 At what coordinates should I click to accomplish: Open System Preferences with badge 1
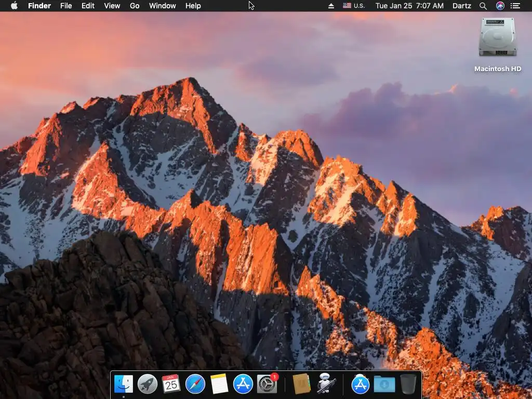pyautogui.click(x=267, y=384)
